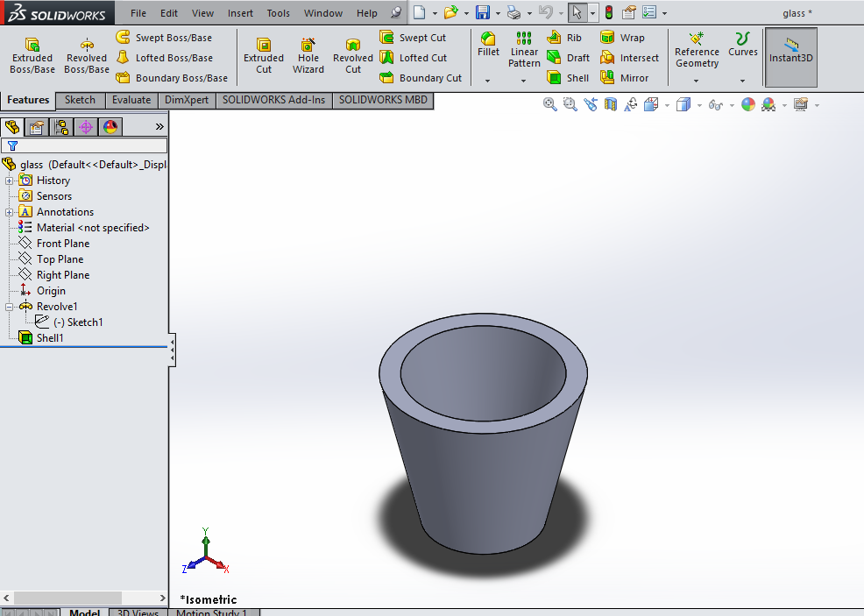864x616 pixels.
Task: Select the Extruded Boss/Base tool
Action: (32, 55)
